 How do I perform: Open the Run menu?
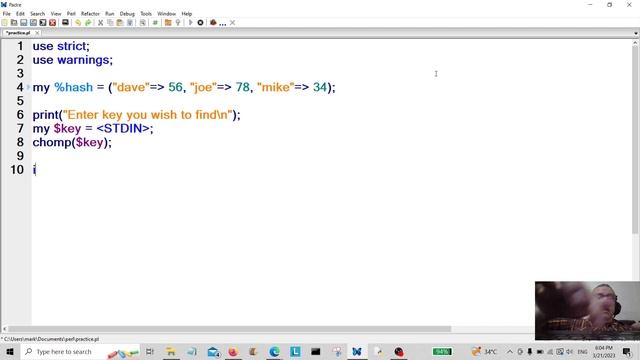coord(110,13)
